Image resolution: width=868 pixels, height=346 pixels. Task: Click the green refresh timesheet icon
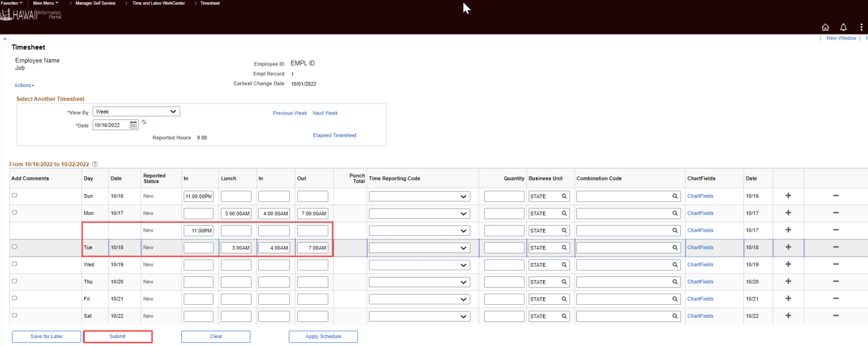click(x=144, y=122)
